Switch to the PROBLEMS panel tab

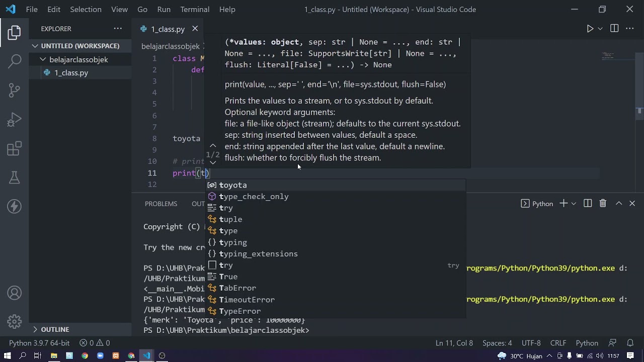coord(161,204)
